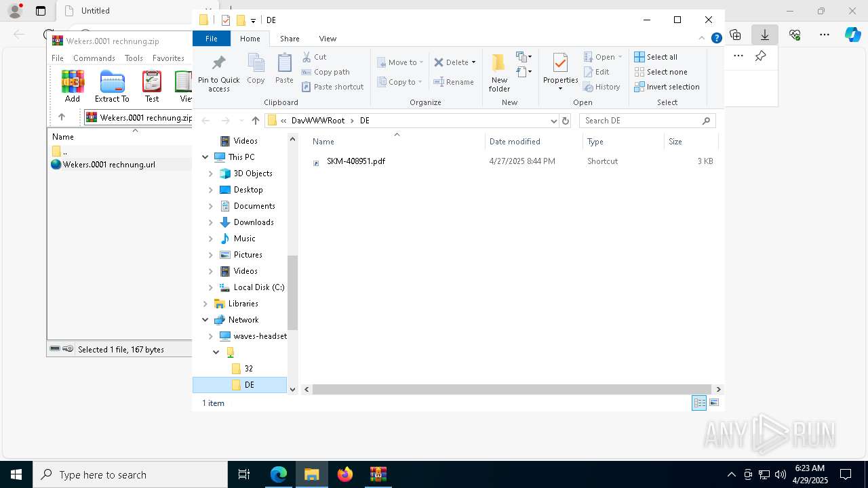Open Microsoft Edge from taskbar
The height and width of the screenshot is (488, 868).
tap(279, 474)
